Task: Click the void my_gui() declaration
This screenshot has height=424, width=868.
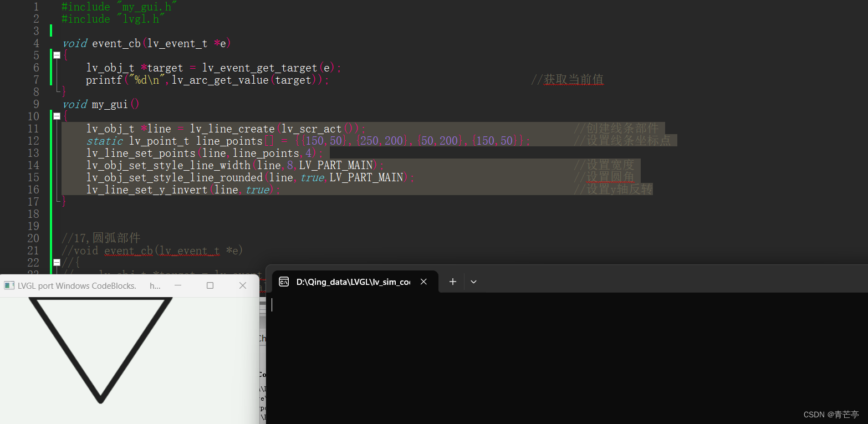Action: (x=100, y=104)
